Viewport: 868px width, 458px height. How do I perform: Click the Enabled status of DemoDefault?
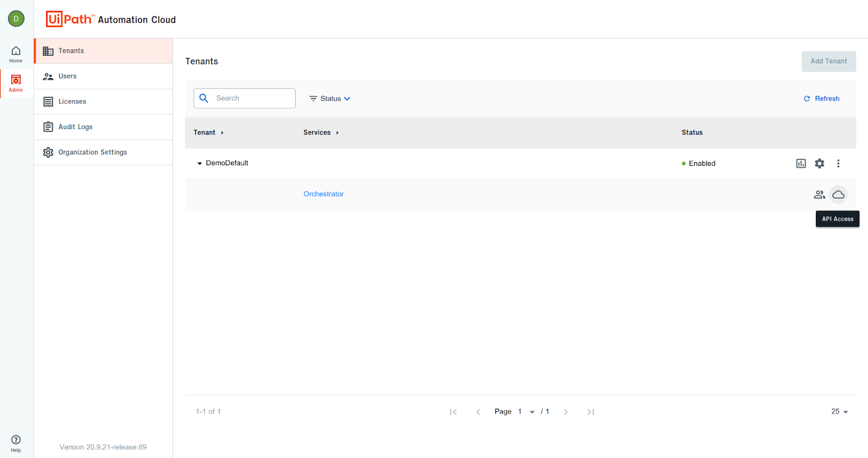(699, 163)
